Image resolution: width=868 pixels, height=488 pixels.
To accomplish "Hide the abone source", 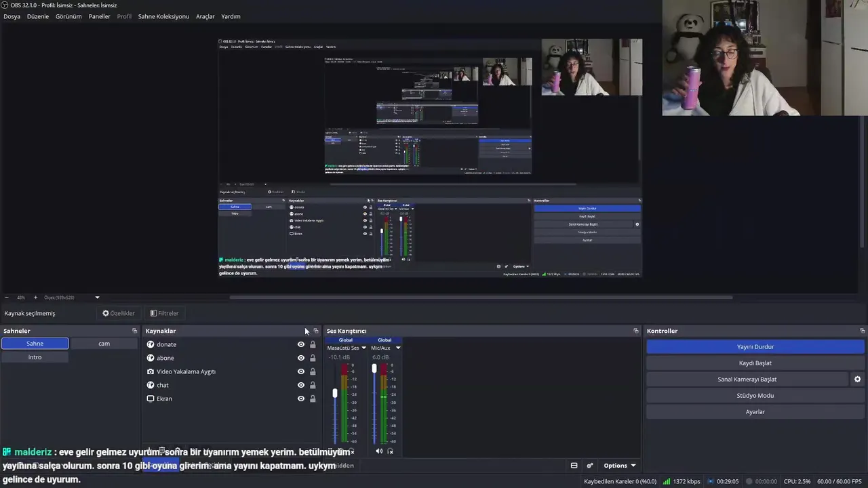I will pos(301,358).
